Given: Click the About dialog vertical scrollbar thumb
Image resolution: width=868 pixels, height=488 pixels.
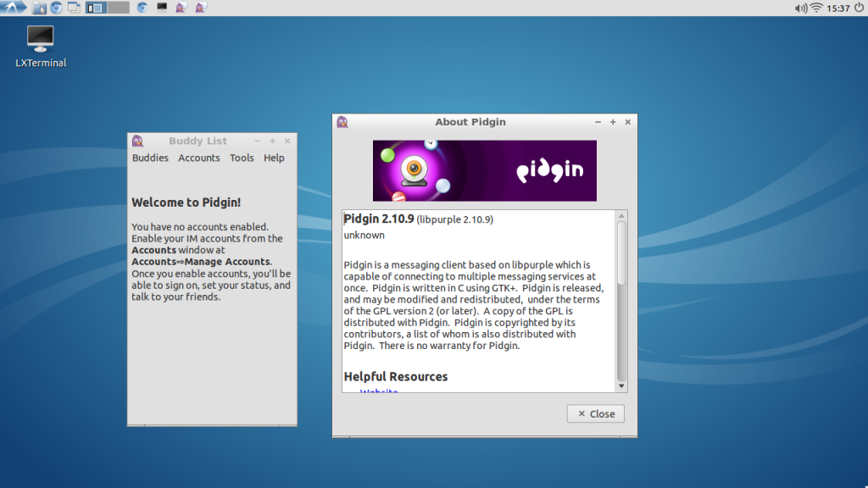Looking at the screenshot, I should point(621,252).
